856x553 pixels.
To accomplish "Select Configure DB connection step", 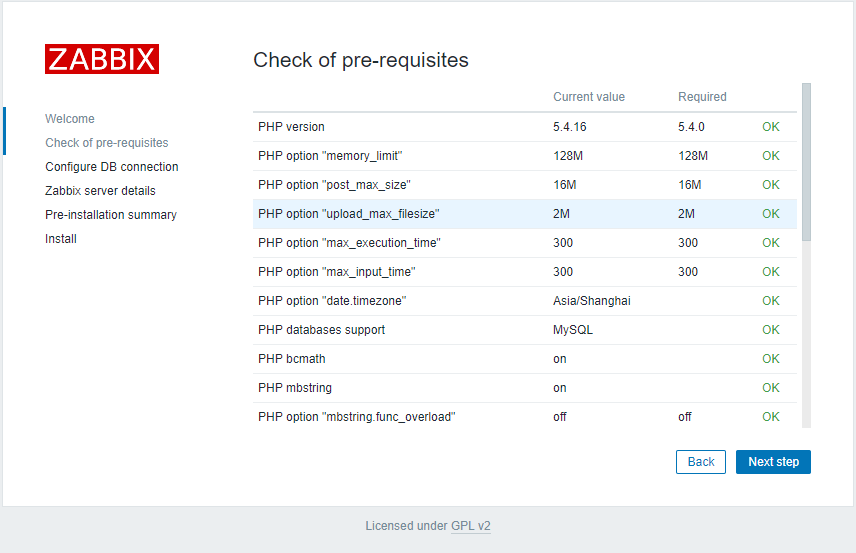I will [112, 167].
